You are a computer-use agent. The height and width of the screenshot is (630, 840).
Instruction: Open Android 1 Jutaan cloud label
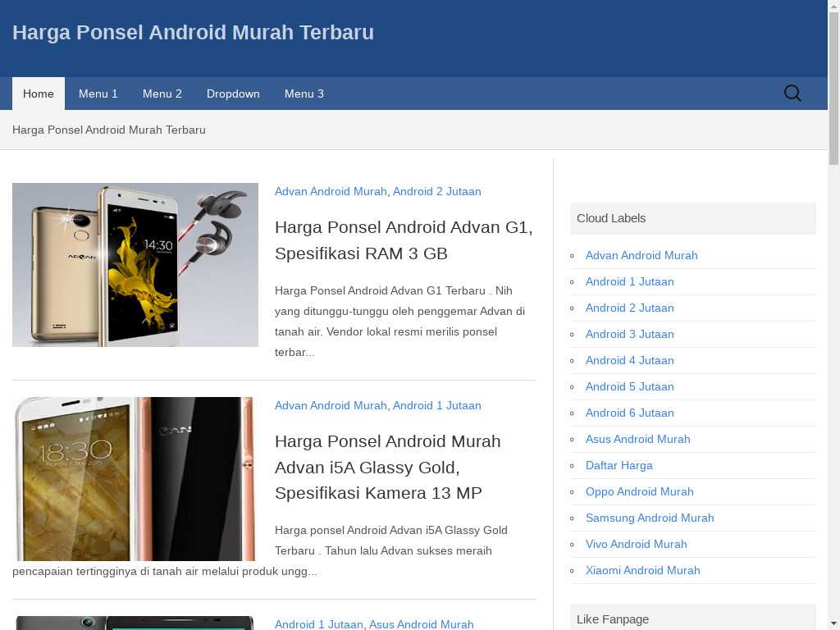(629, 282)
